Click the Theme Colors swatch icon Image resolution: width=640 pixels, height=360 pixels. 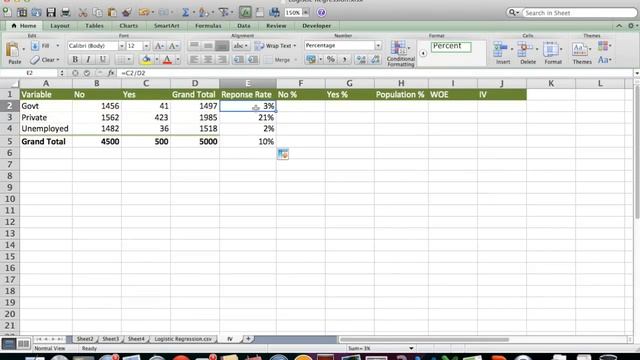click(x=603, y=46)
